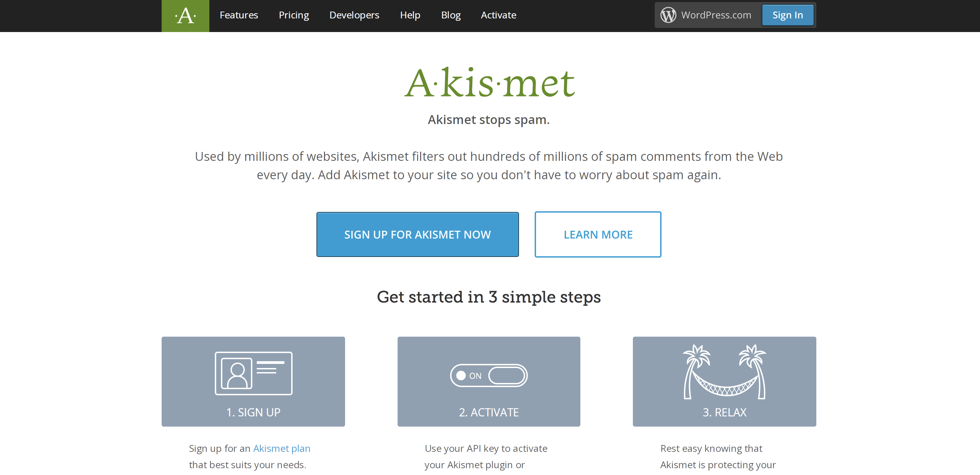The height and width of the screenshot is (475, 980).
Task: Click the Akismet logo in navigation bar
Action: pos(185,16)
